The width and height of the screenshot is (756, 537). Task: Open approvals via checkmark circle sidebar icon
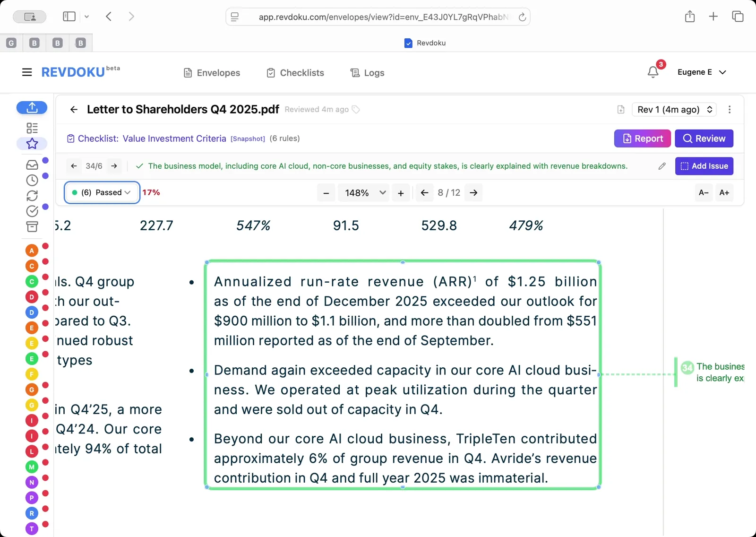coord(32,211)
